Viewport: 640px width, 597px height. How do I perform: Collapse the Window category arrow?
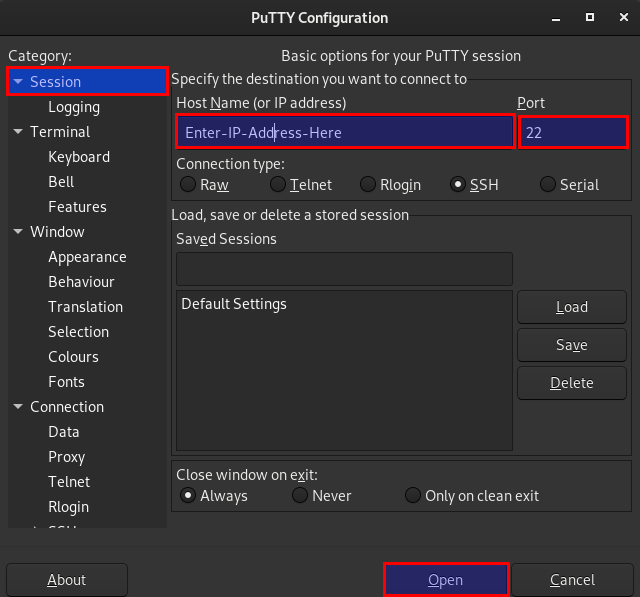(18, 232)
